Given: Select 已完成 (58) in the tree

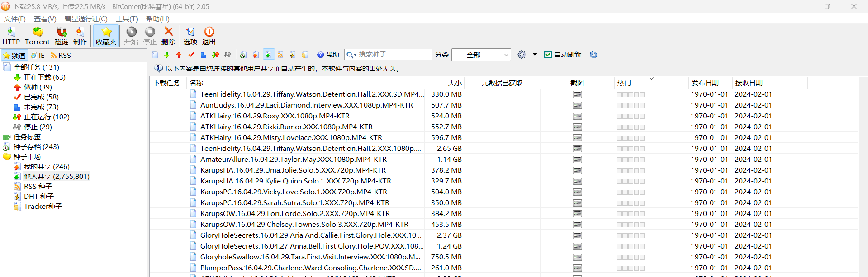Looking at the screenshot, I should coord(41,97).
